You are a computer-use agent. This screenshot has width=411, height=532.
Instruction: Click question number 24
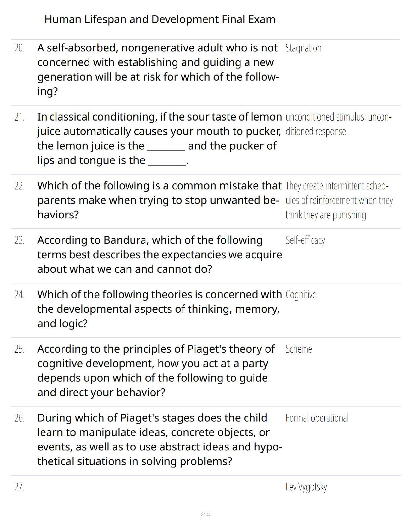pos(19,295)
